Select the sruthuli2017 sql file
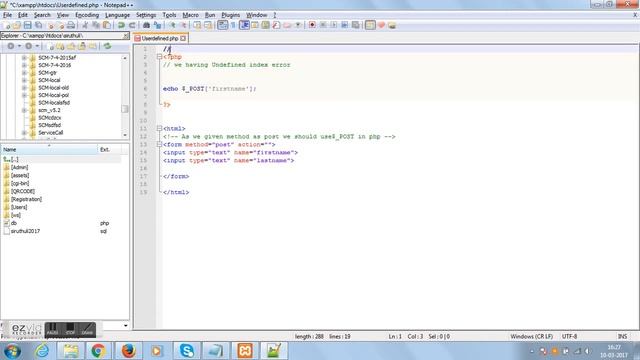The height and width of the screenshot is (360, 640). tap(25, 231)
